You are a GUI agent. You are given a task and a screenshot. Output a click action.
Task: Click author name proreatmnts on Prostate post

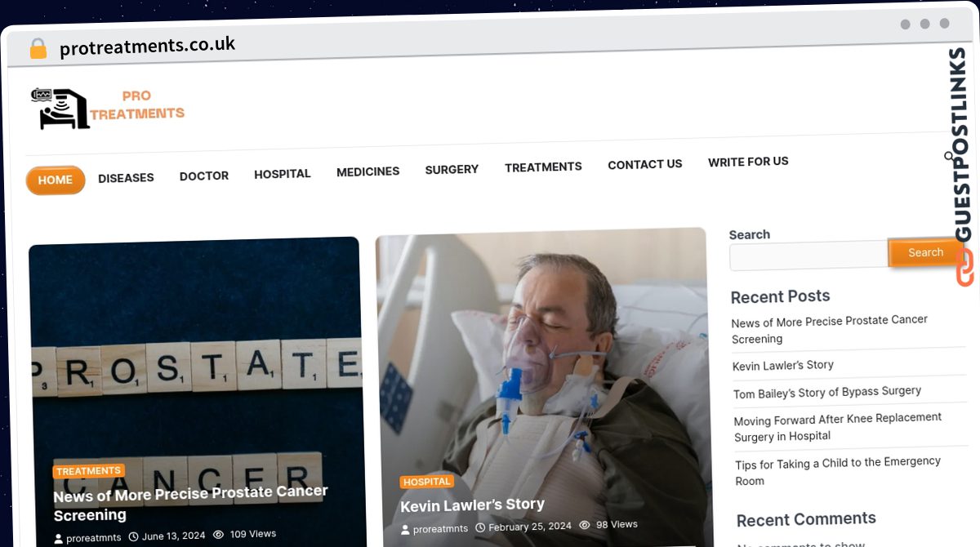pyautogui.click(x=94, y=537)
